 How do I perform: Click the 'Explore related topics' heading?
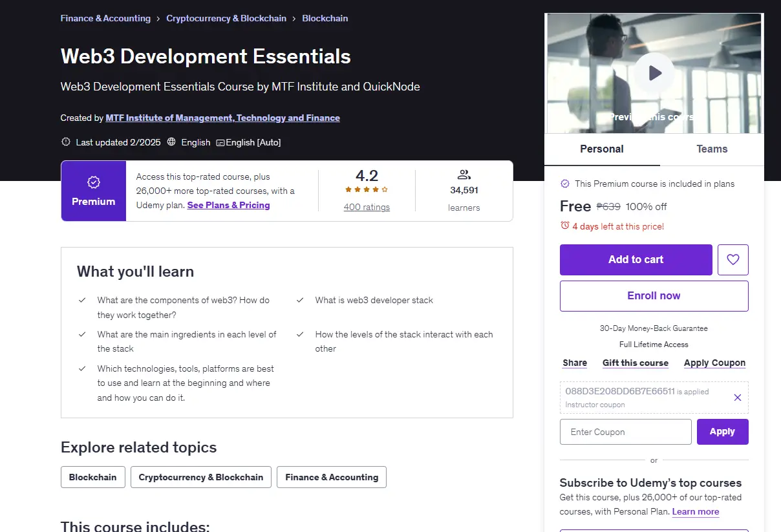[x=139, y=447]
